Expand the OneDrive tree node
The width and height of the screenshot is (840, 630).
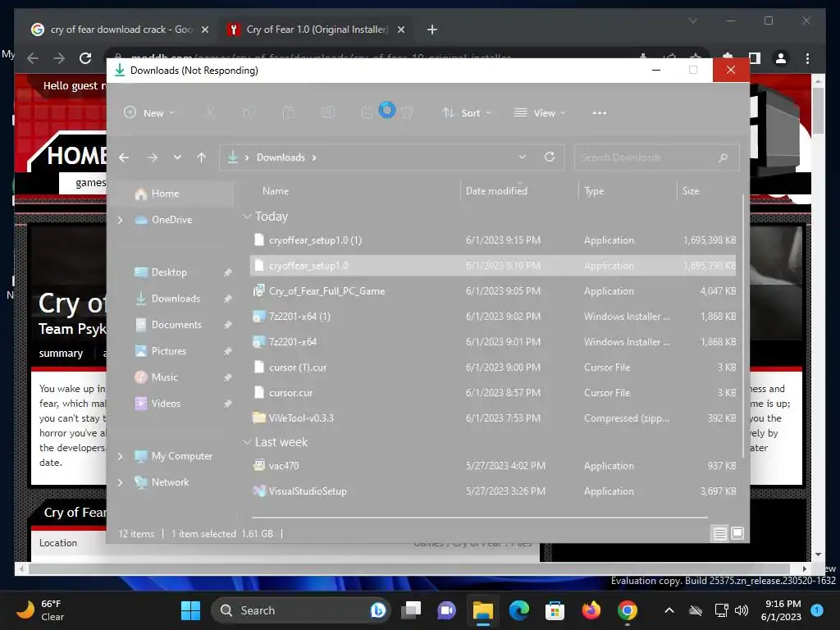tap(121, 220)
